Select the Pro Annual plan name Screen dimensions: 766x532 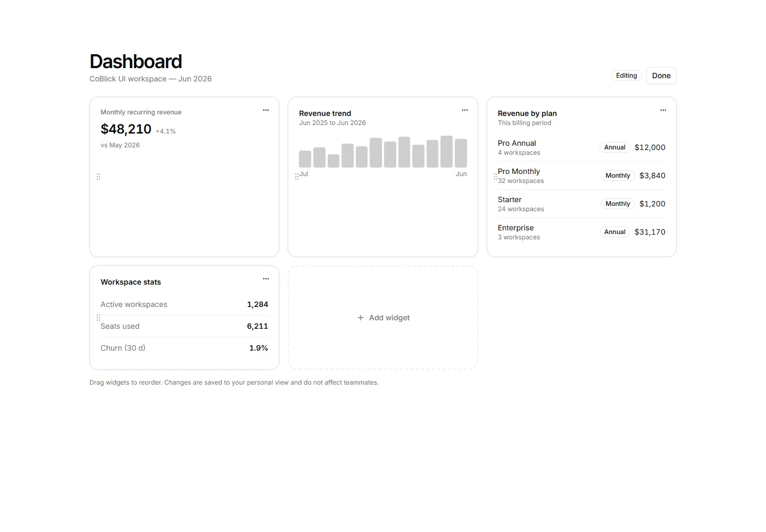[x=517, y=143]
